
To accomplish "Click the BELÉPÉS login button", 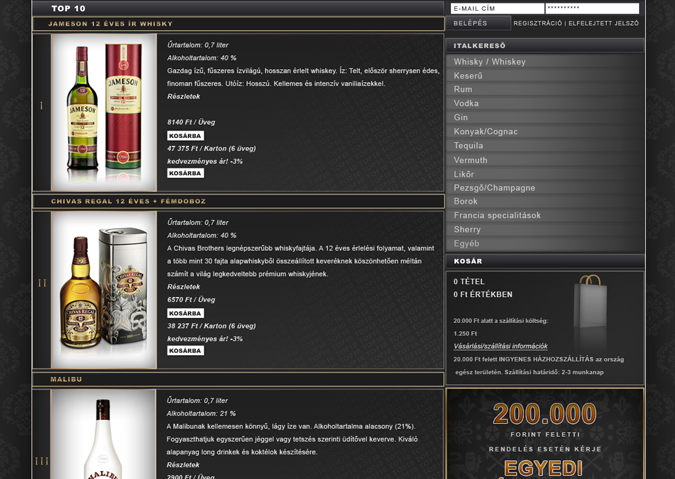I will click(x=479, y=23).
